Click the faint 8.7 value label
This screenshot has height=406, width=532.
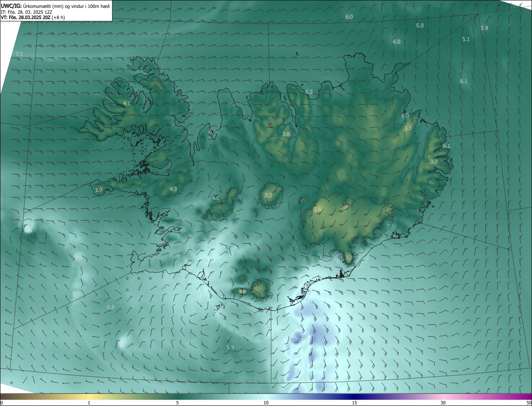click(x=76, y=294)
